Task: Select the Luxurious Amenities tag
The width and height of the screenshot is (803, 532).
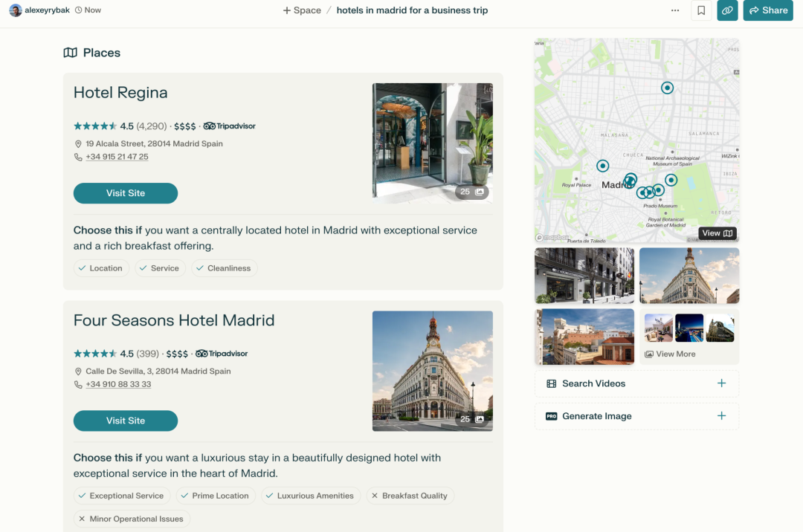Action: pos(311,496)
